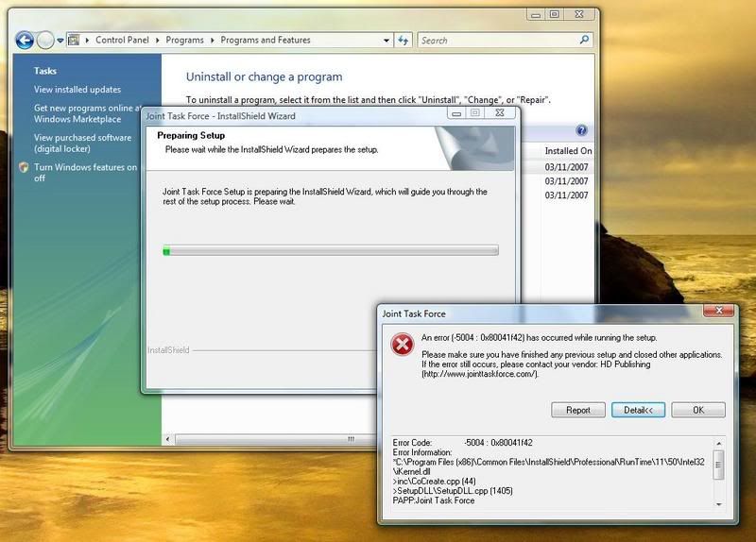Open address bar history dropdown arrow
Image resolution: width=756 pixels, height=542 pixels.
387,41
